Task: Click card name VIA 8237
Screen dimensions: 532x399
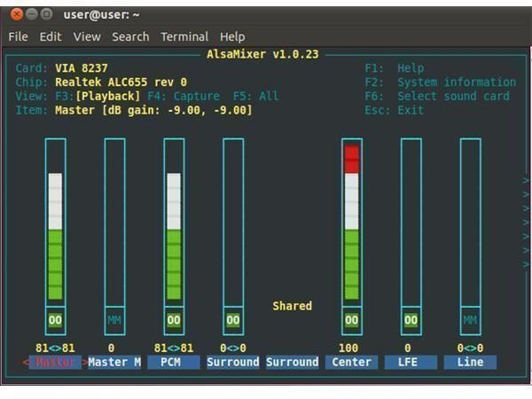Action: tap(82, 68)
